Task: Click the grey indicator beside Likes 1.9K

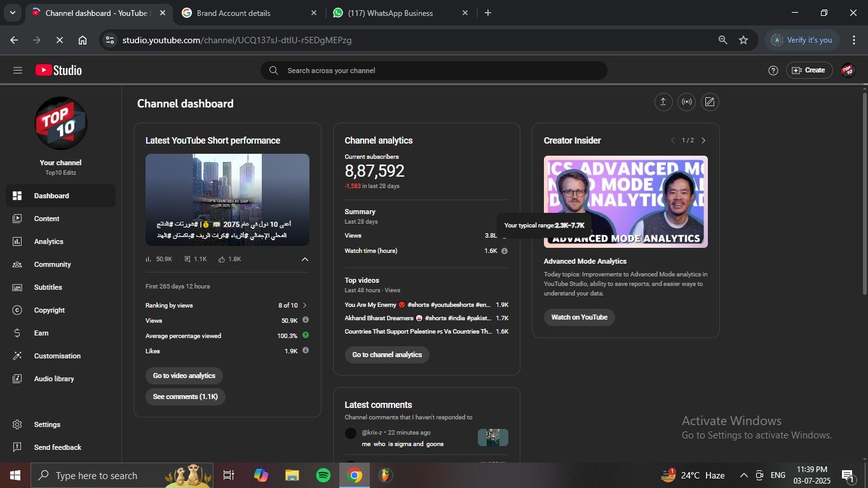Action: [306, 351]
